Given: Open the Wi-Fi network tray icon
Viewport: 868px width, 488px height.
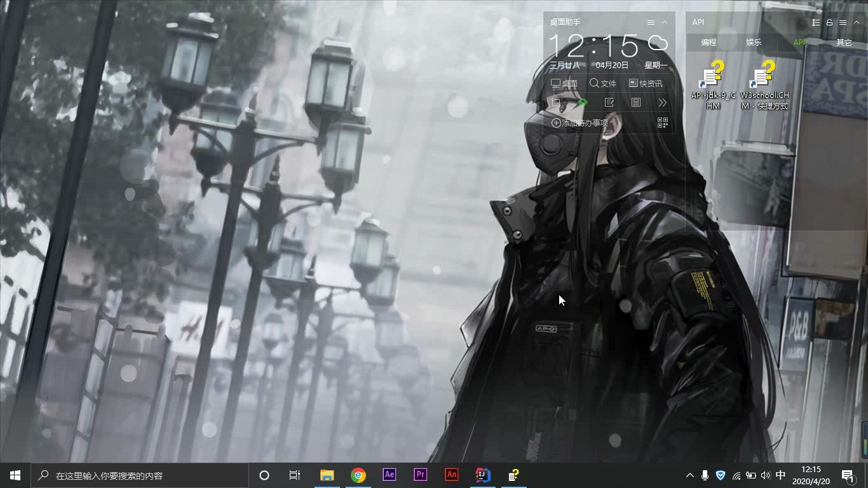Looking at the screenshot, I should (x=736, y=475).
